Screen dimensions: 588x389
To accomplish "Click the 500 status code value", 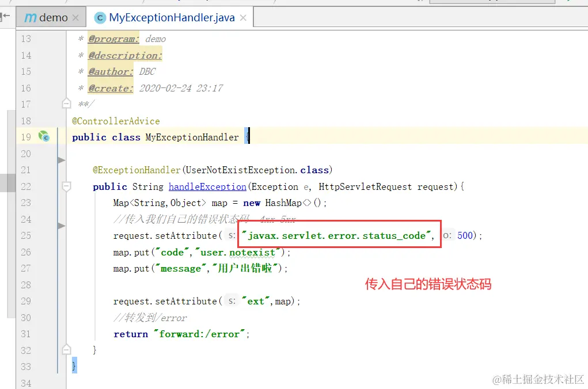I will tap(465, 235).
